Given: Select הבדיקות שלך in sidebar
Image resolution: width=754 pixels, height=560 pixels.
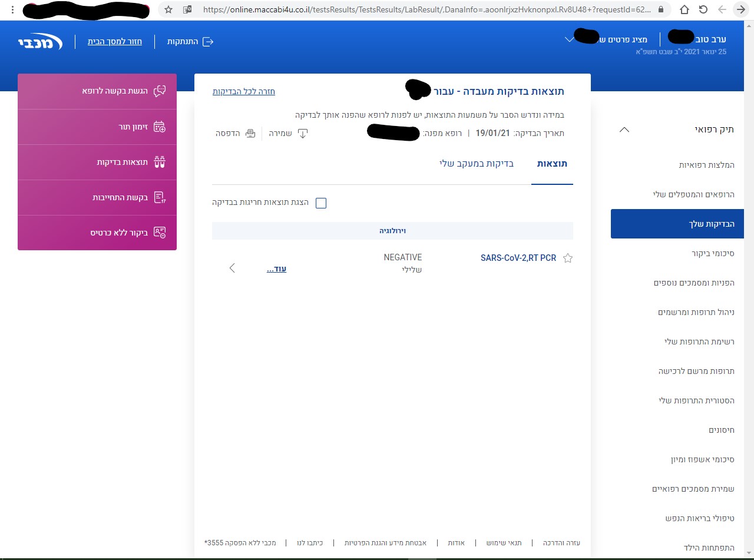Looking at the screenshot, I should click(x=677, y=224).
